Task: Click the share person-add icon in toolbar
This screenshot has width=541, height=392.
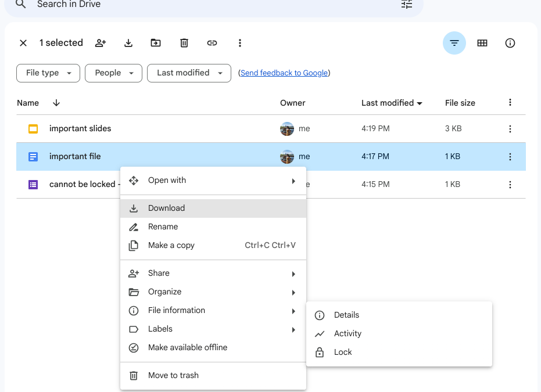Action: click(x=101, y=43)
